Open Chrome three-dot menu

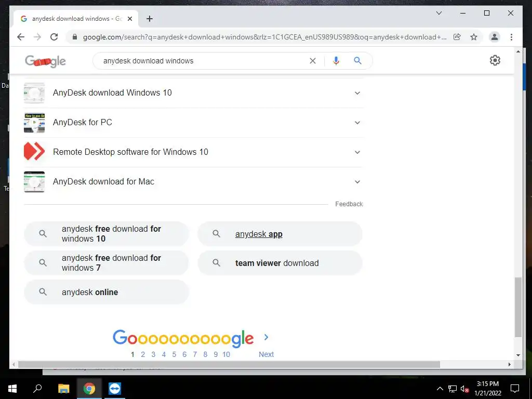pos(511,37)
